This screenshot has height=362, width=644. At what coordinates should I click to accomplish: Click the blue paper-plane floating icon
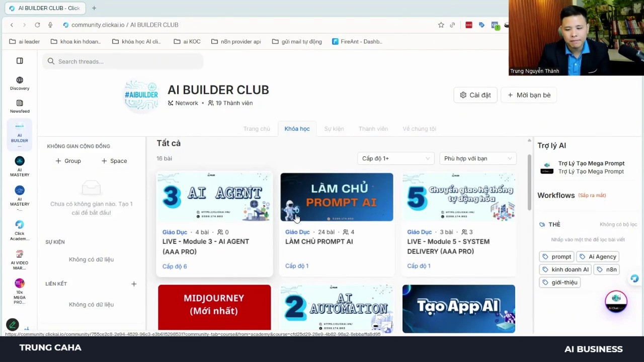(634, 279)
